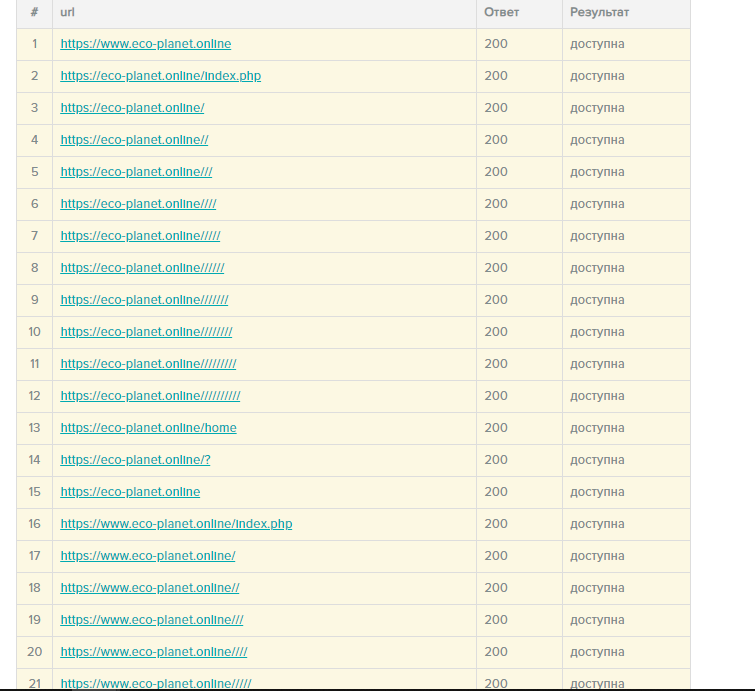Viewport: 755px width, 691px height.
Task: Visit the URL link in row 12
Action: pyautogui.click(x=150, y=396)
